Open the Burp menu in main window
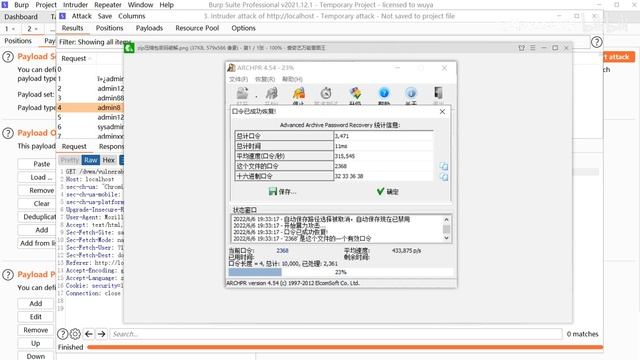 [x=21, y=5]
